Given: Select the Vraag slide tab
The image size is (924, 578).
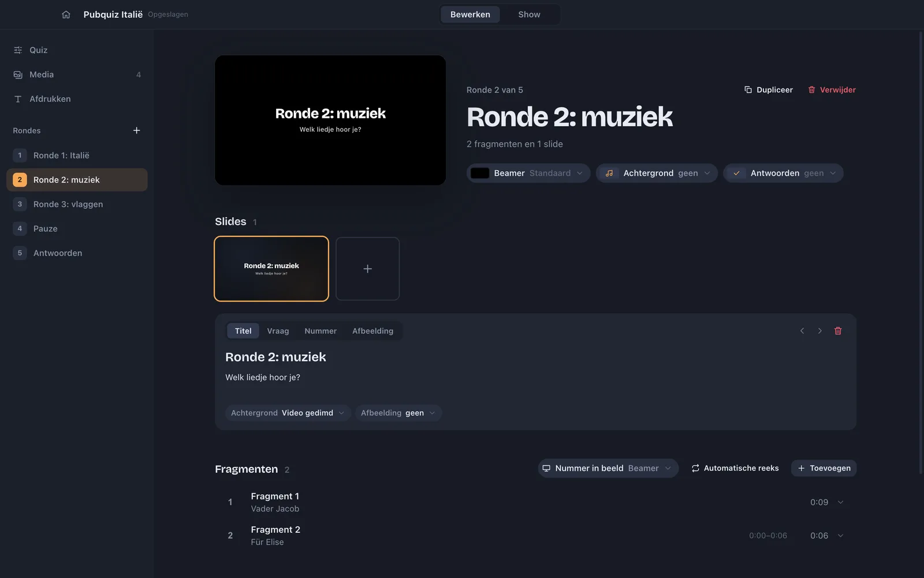Looking at the screenshot, I should click(x=278, y=331).
